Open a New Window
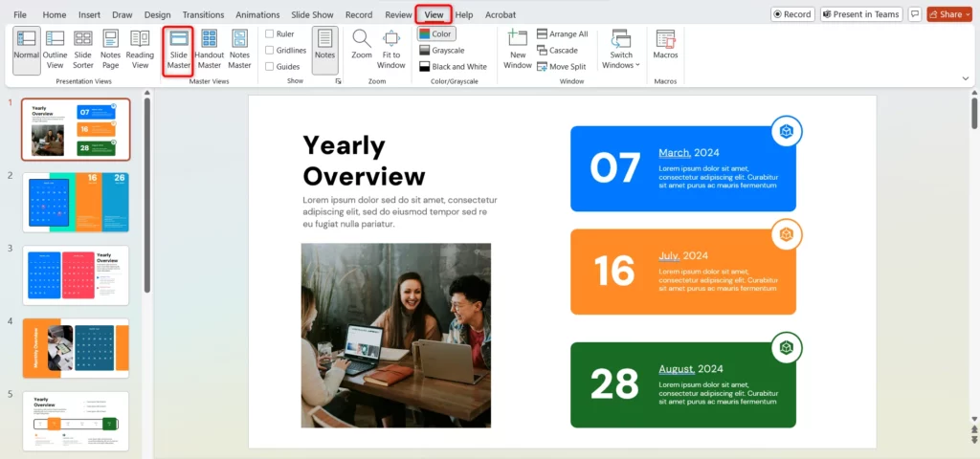 (517, 50)
